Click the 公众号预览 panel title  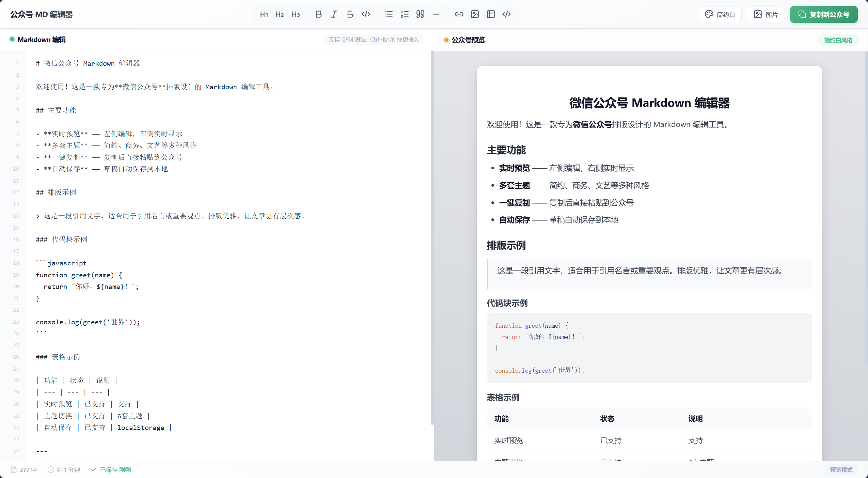pyautogui.click(x=468, y=40)
